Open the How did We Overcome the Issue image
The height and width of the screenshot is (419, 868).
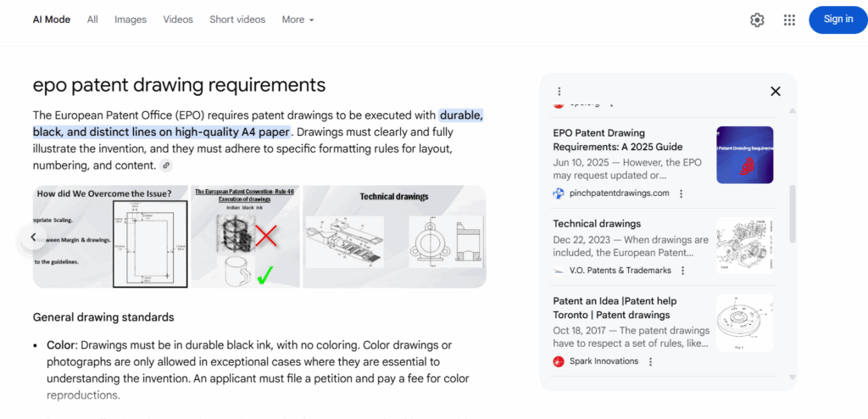point(111,237)
